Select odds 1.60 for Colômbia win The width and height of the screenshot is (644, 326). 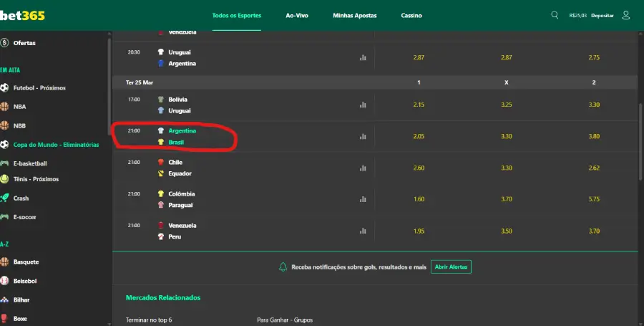point(419,199)
